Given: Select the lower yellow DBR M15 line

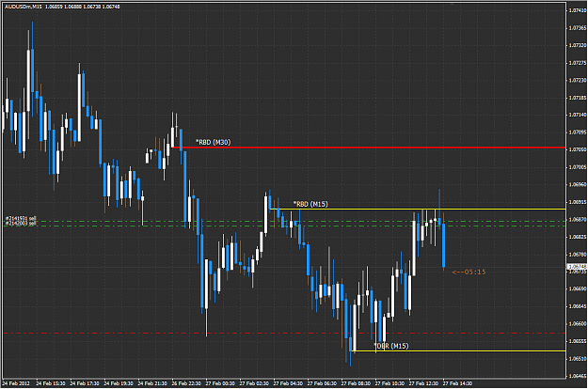Looking at the screenshot, I should point(458,350).
